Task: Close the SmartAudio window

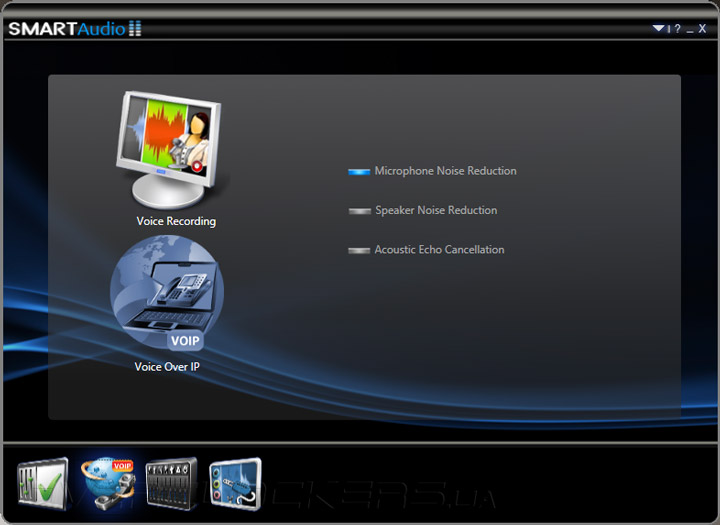Action: [x=702, y=29]
